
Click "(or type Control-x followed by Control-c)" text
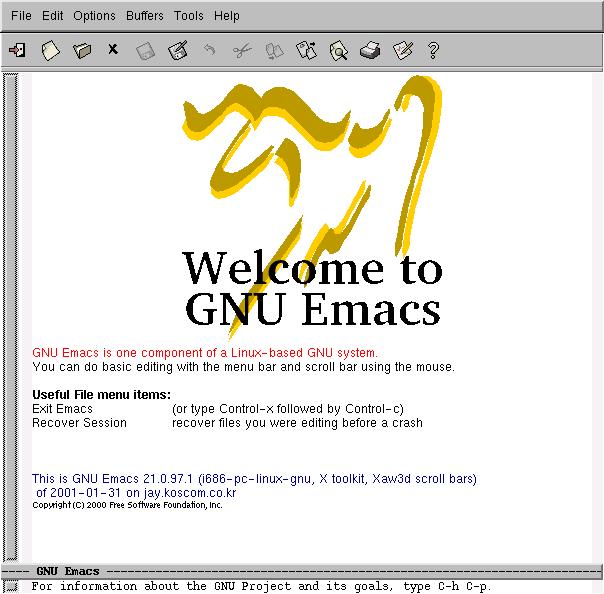click(x=288, y=409)
